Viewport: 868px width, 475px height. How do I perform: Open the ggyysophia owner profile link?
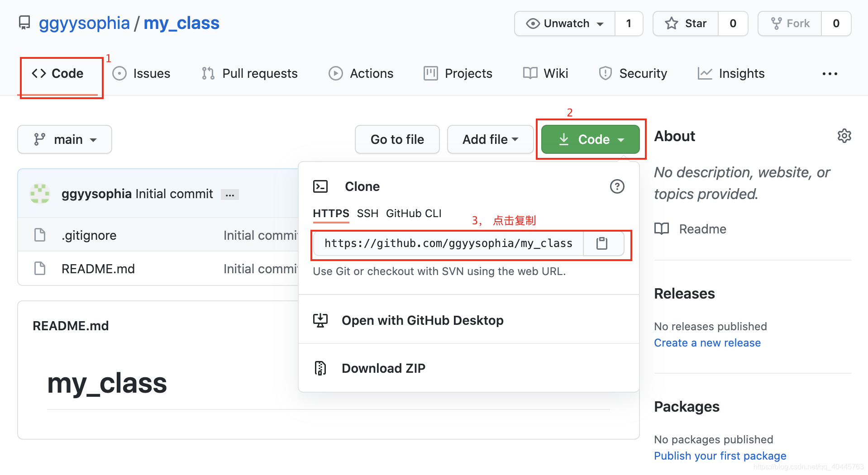pos(84,23)
